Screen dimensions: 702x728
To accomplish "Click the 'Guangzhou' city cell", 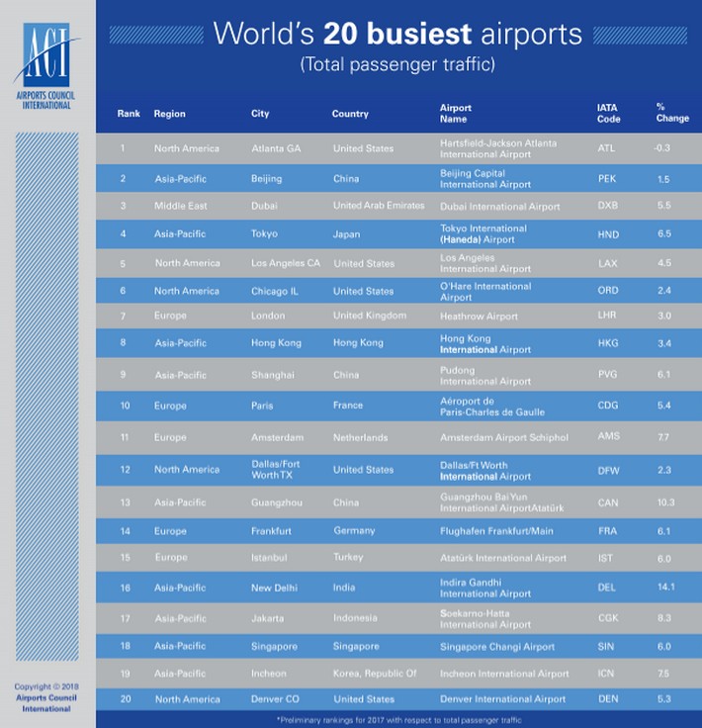I will tap(277, 502).
